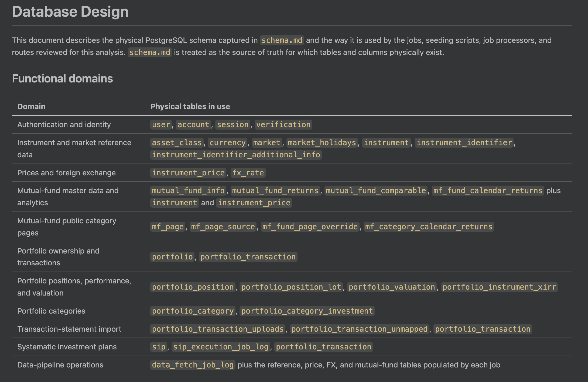The width and height of the screenshot is (588, 382).
Task: Click the 'portfolio_category' code tag
Action: click(193, 311)
